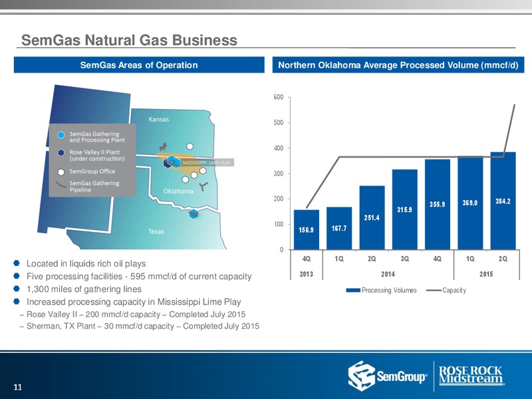Image resolution: width=532 pixels, height=399 pixels.
Task: Click the cyan SemGas Gathering plant legend hexagon
Action: (x=61, y=135)
